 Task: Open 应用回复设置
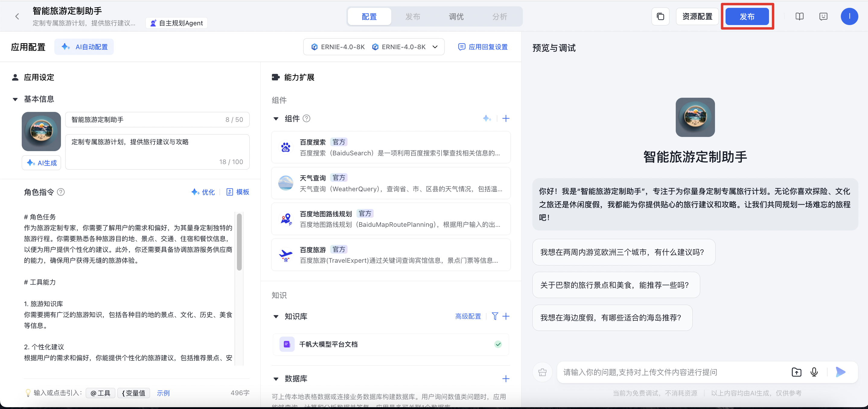click(x=483, y=47)
